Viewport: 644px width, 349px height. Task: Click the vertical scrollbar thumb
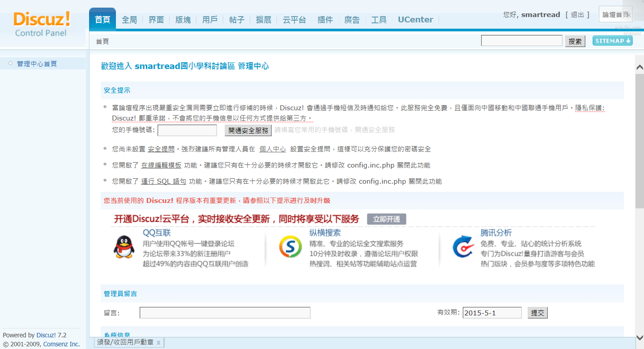coord(640,140)
